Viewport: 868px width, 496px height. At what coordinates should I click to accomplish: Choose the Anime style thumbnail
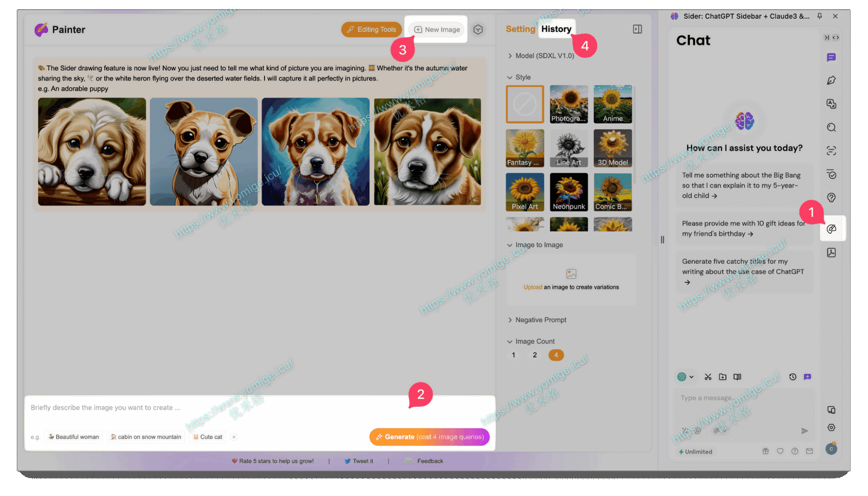point(612,104)
